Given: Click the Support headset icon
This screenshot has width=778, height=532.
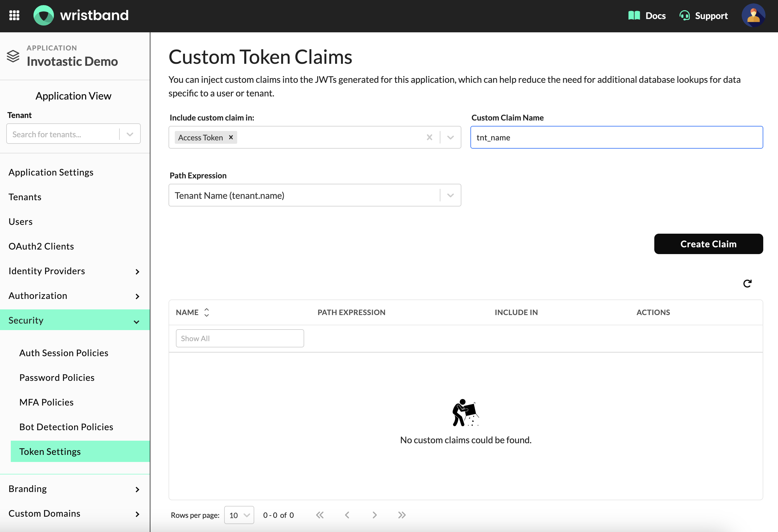Looking at the screenshot, I should coord(684,16).
